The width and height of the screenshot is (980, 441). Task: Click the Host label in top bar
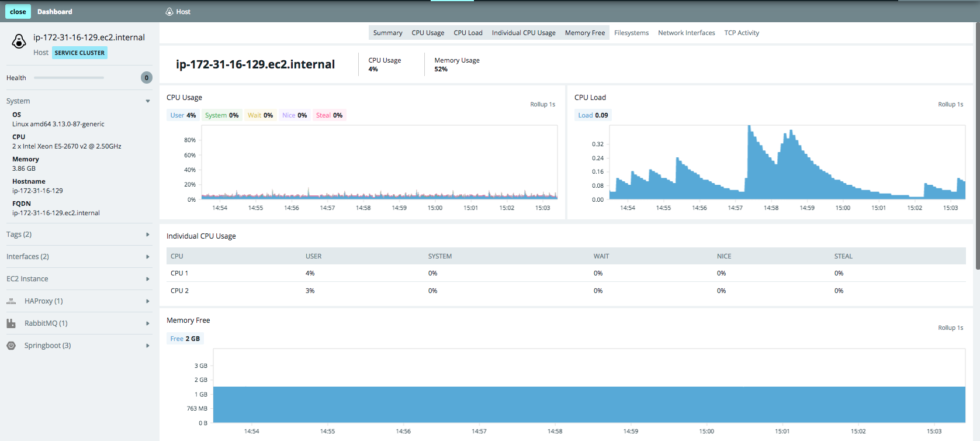tap(183, 12)
